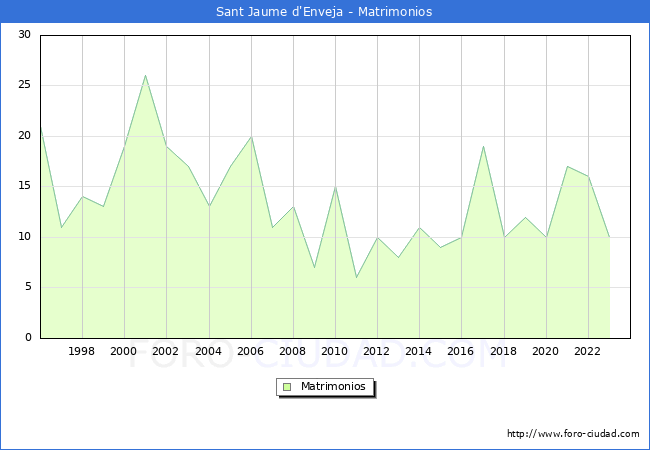Click the x-axis label 2018
The width and height of the screenshot is (650, 450).
pyautogui.click(x=503, y=351)
